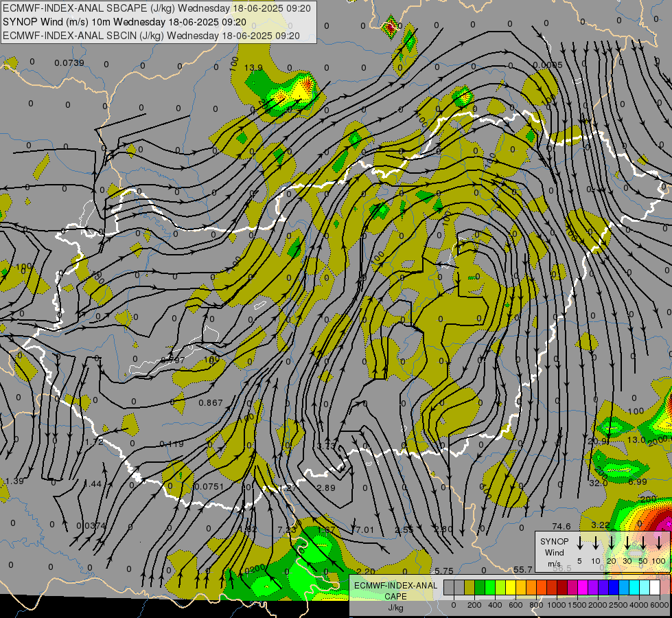Click the 55.7 value near the CAPE legend
The width and height of the screenshot is (672, 618).
[x=523, y=569]
